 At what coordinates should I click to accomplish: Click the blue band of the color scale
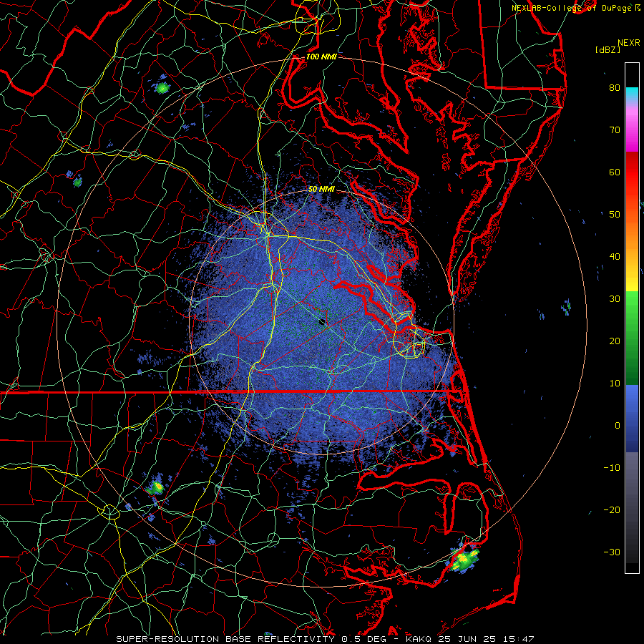[632, 418]
